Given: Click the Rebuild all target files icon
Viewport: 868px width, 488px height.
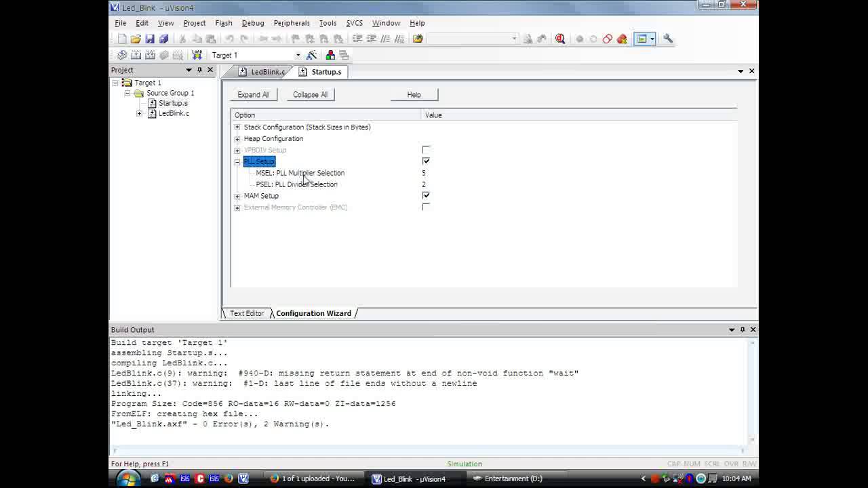Looking at the screenshot, I should click(x=150, y=55).
